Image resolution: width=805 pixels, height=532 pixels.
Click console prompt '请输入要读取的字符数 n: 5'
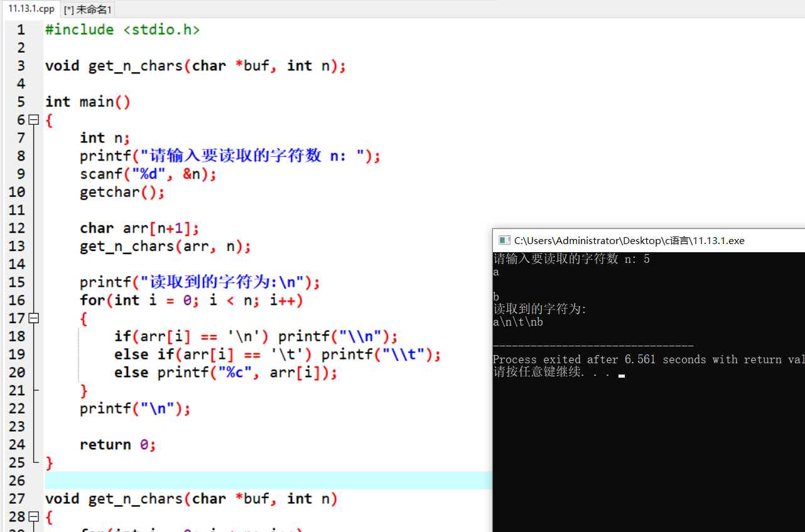571,259
